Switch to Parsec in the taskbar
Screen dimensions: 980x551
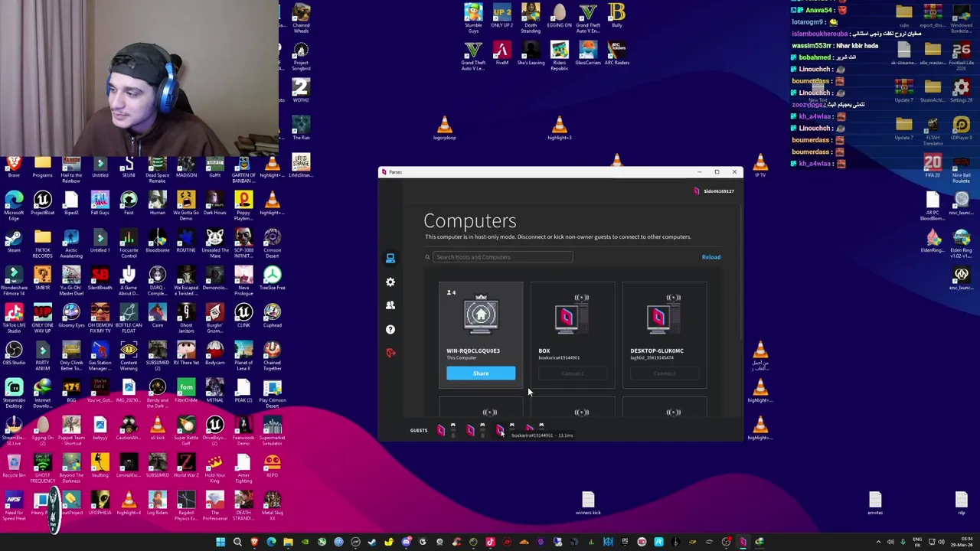click(x=743, y=543)
